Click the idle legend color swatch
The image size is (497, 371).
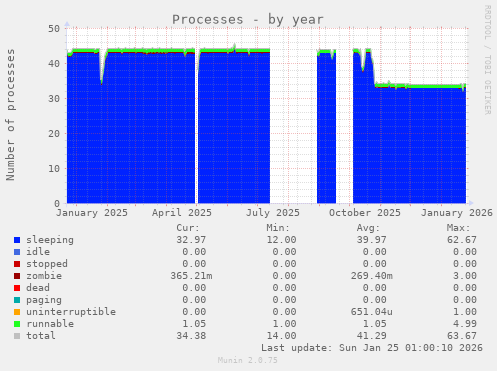[x=17, y=252]
